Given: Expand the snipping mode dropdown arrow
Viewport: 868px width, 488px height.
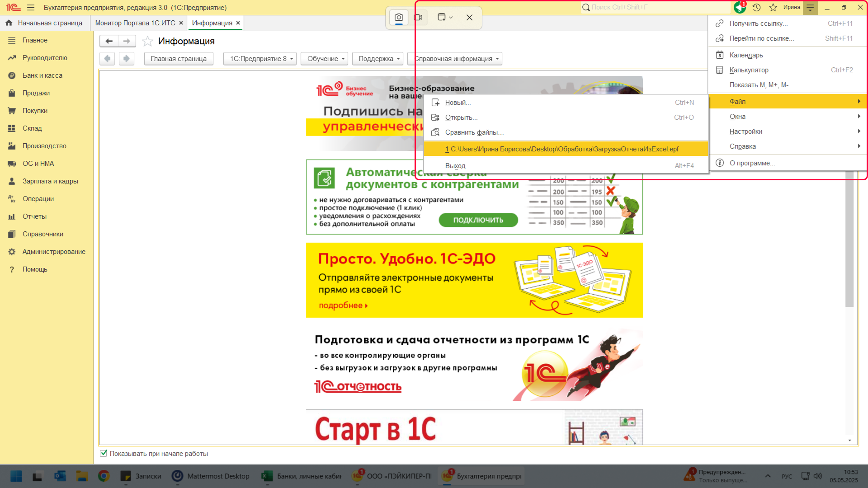Looking at the screenshot, I should point(451,18).
